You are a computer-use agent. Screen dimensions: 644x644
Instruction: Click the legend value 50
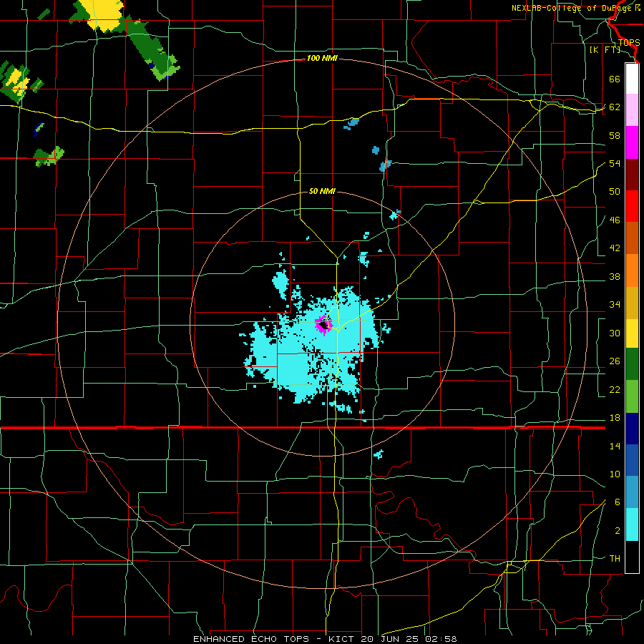pos(615,192)
